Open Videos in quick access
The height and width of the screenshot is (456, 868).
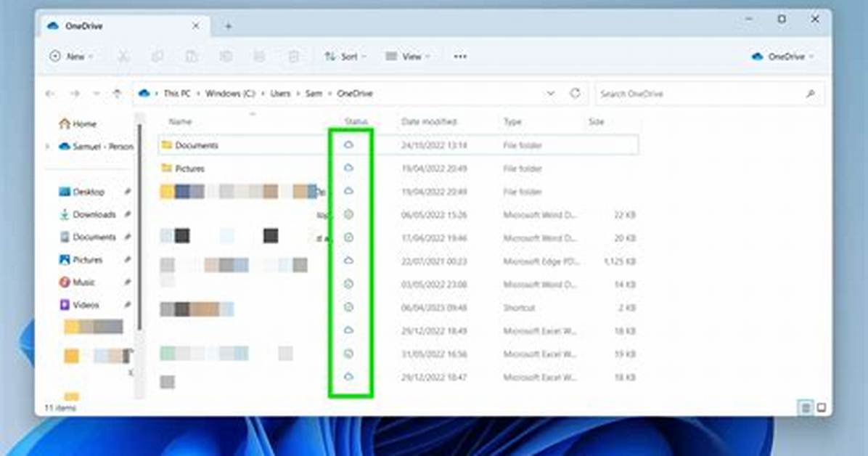click(79, 305)
